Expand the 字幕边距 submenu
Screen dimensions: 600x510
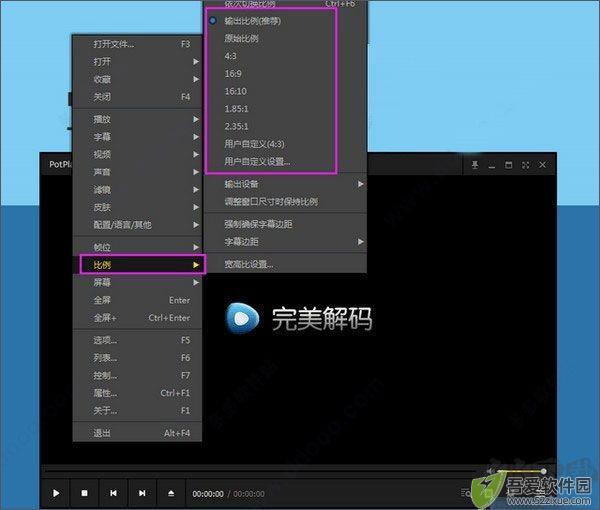tap(285, 241)
